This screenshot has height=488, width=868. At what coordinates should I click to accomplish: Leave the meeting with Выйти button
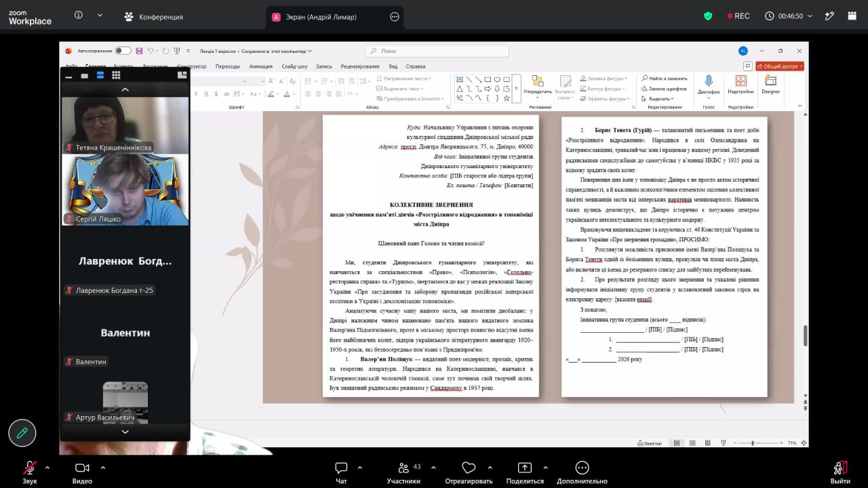(840, 472)
